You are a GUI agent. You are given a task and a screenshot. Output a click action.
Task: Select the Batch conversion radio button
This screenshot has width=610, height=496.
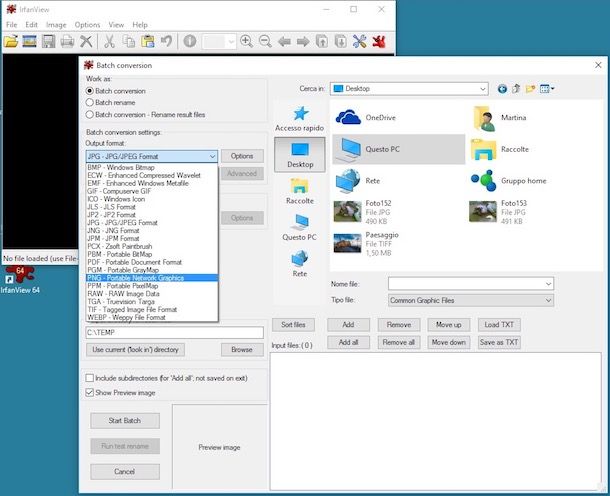(x=90, y=91)
